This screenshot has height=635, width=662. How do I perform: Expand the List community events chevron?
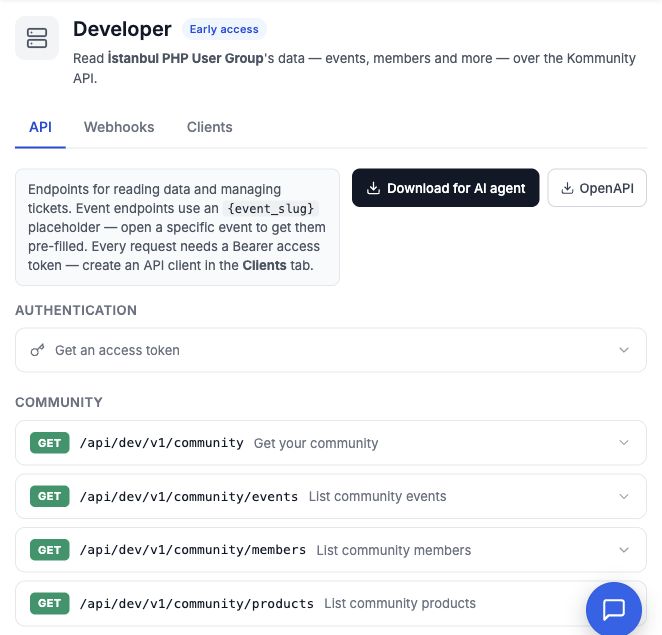[624, 496]
